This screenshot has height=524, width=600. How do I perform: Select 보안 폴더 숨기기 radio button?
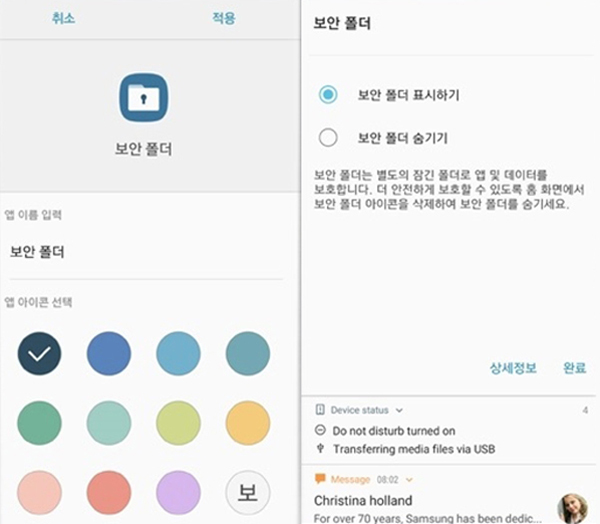pyautogui.click(x=328, y=137)
